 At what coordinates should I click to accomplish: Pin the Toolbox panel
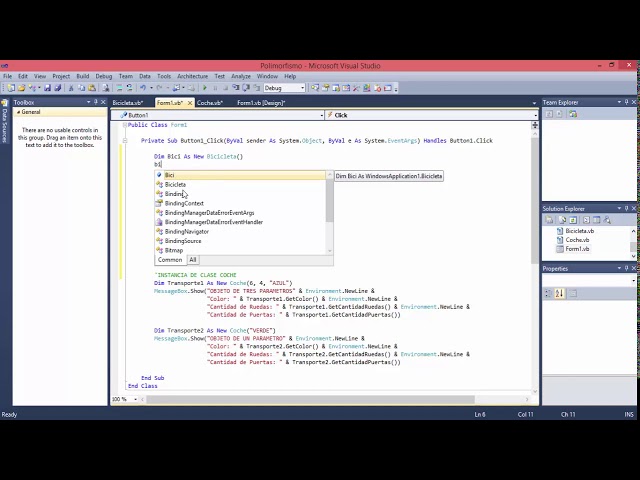[96, 102]
